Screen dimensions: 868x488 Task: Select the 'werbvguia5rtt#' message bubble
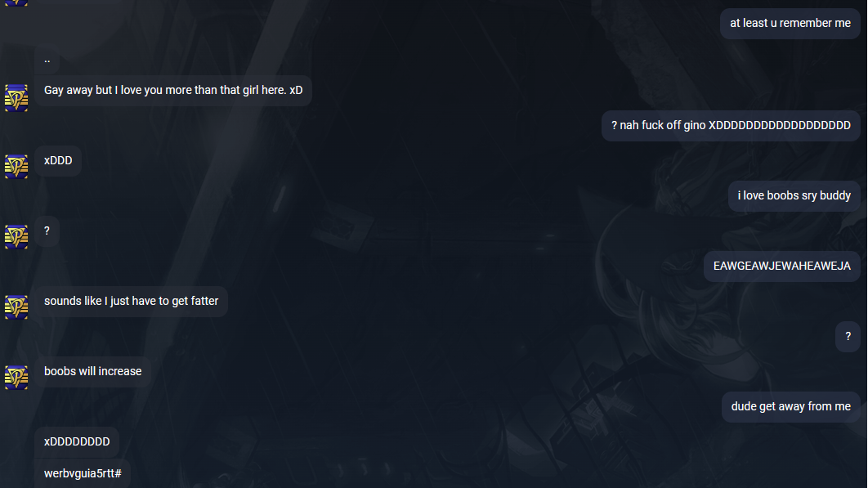click(83, 473)
